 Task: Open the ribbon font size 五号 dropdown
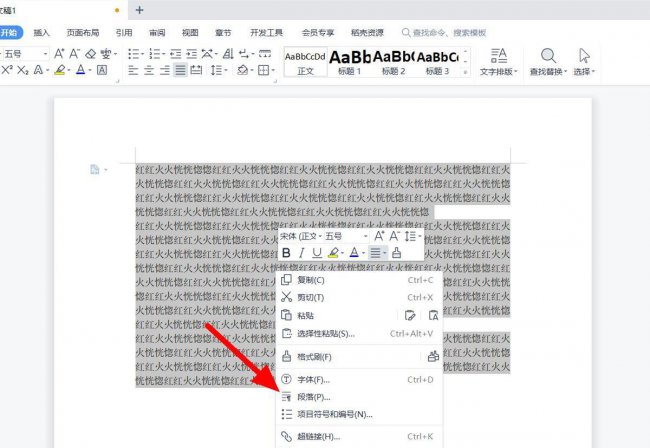[46, 54]
